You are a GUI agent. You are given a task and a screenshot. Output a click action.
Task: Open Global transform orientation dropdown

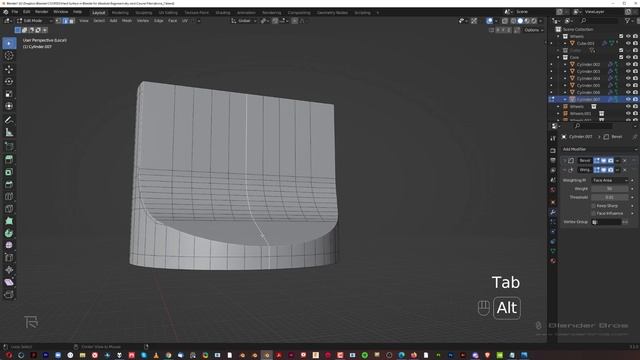coord(244,20)
